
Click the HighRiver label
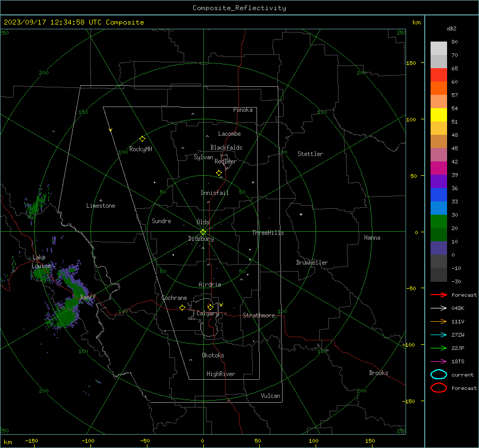(221, 374)
